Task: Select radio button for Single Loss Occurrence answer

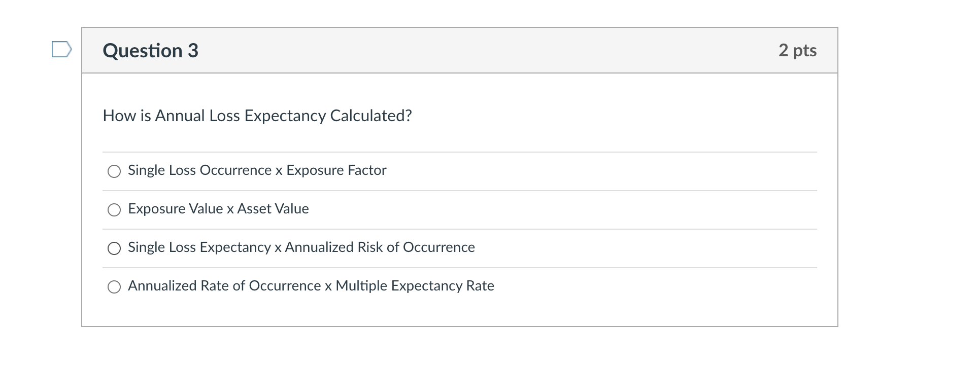Action: (114, 171)
